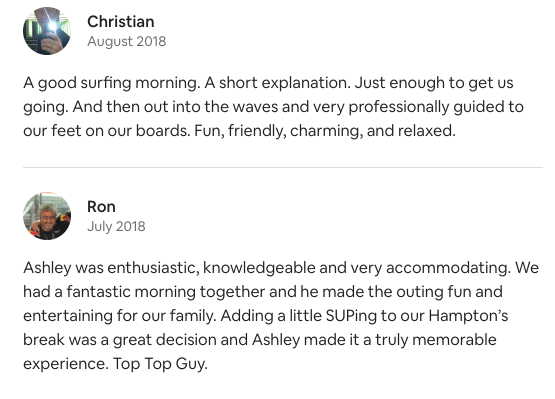Click the phrase 'fantastic morning together'
Screen dimensions: 555x399
(x=166, y=292)
